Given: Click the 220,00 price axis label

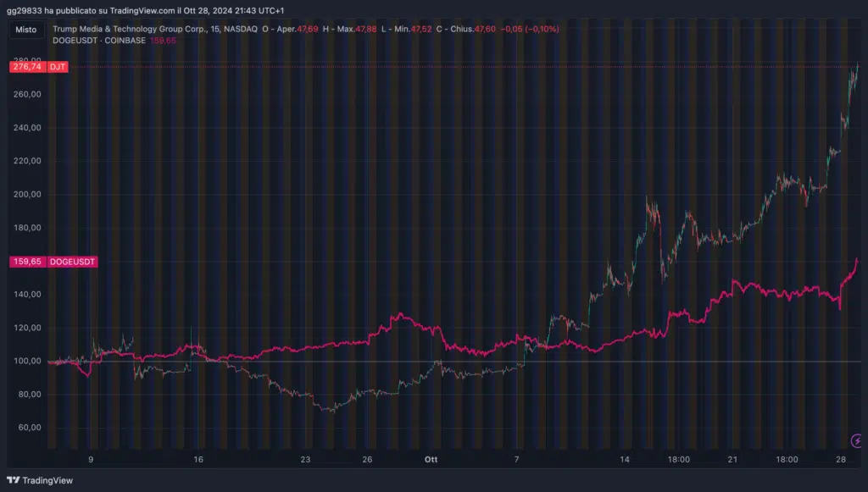Looking at the screenshot, I should point(27,161).
